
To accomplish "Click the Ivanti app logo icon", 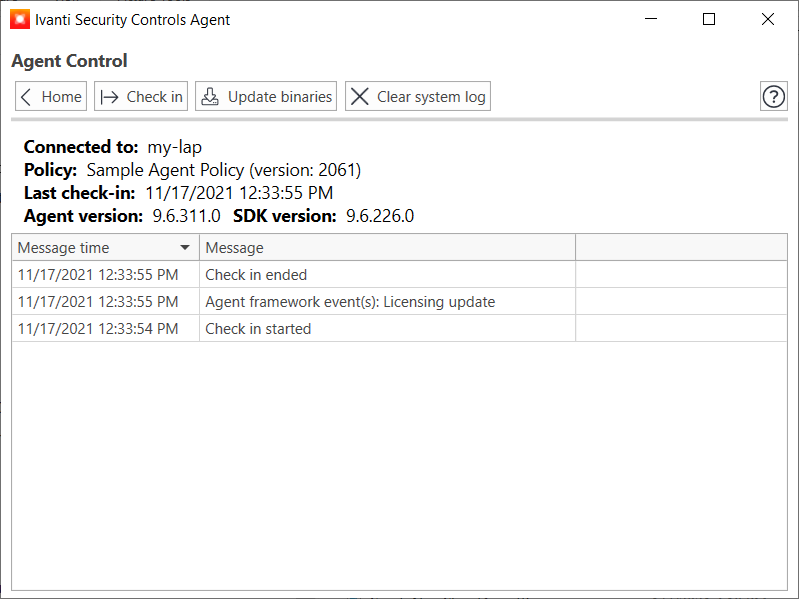I will tap(20, 19).
